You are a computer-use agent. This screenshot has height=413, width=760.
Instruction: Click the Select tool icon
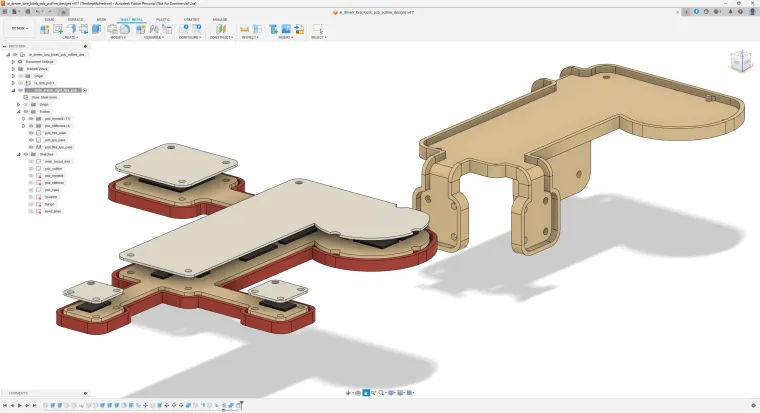tap(317, 29)
